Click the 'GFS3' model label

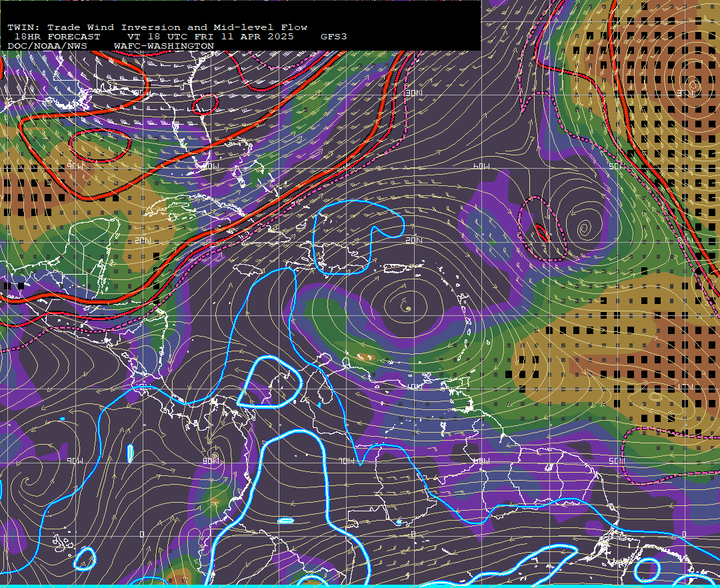[334, 37]
